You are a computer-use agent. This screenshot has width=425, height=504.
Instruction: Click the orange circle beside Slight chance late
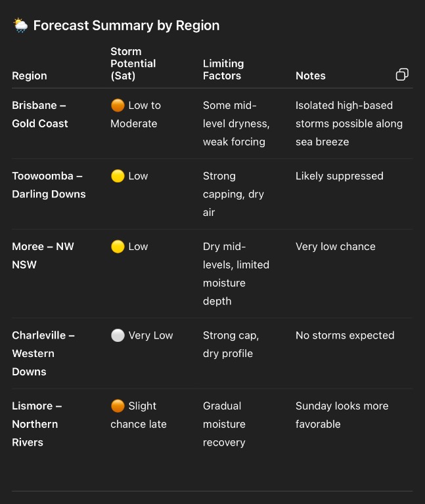pyautogui.click(x=118, y=406)
